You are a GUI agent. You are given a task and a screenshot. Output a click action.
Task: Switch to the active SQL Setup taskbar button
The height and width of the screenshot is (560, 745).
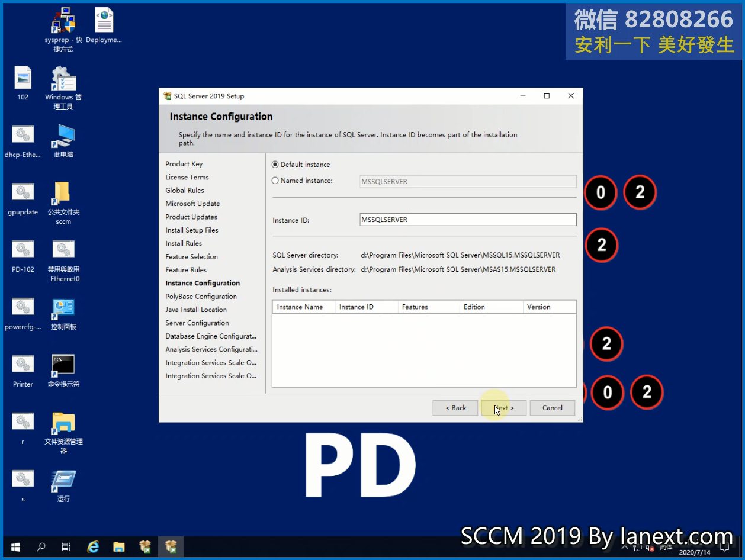[171, 547]
